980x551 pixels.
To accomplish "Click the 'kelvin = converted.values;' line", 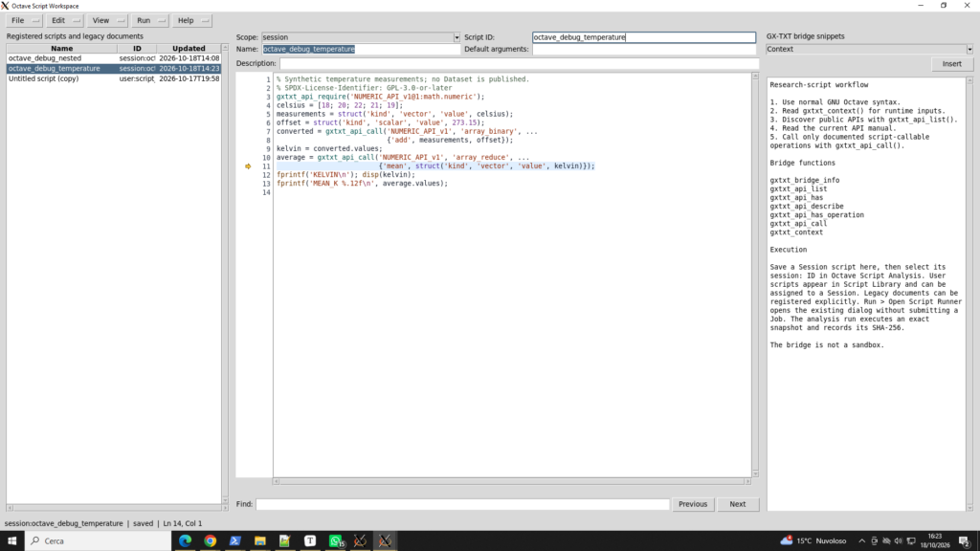I will coord(329,148).
